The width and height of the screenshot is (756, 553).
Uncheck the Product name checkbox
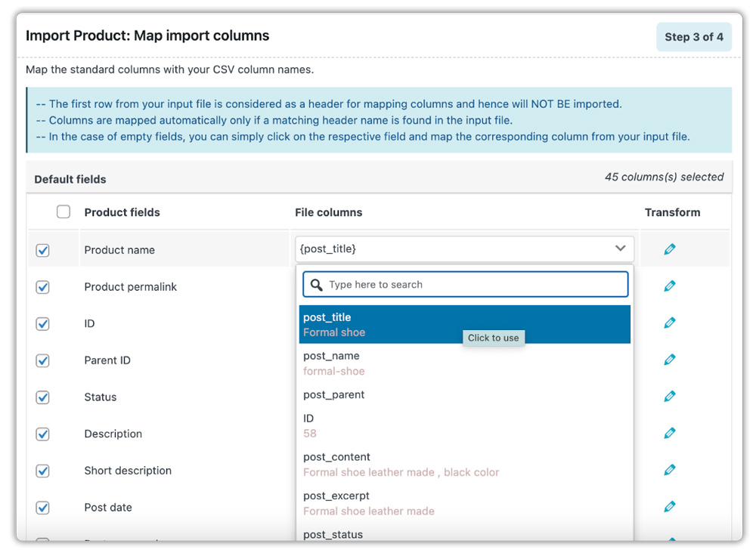click(43, 250)
